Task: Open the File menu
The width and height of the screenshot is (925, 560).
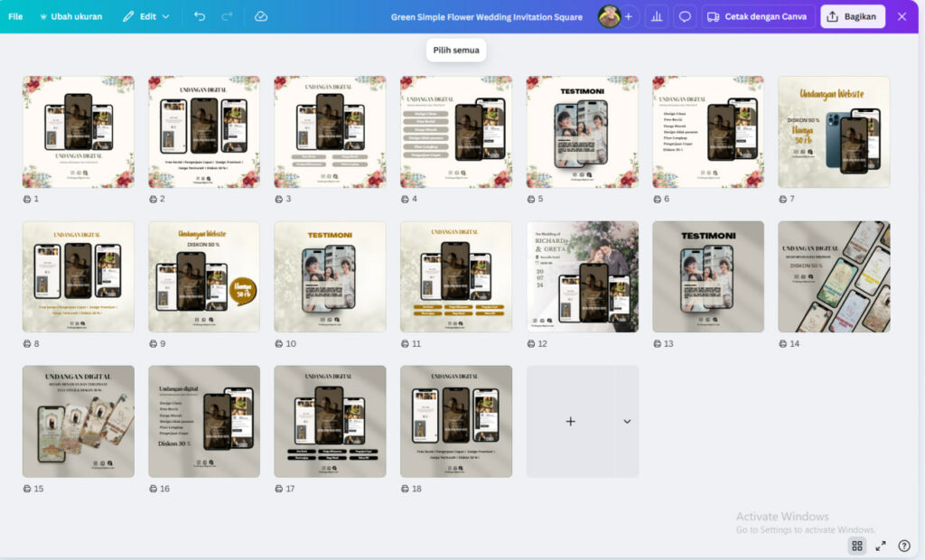Action: 15,16
